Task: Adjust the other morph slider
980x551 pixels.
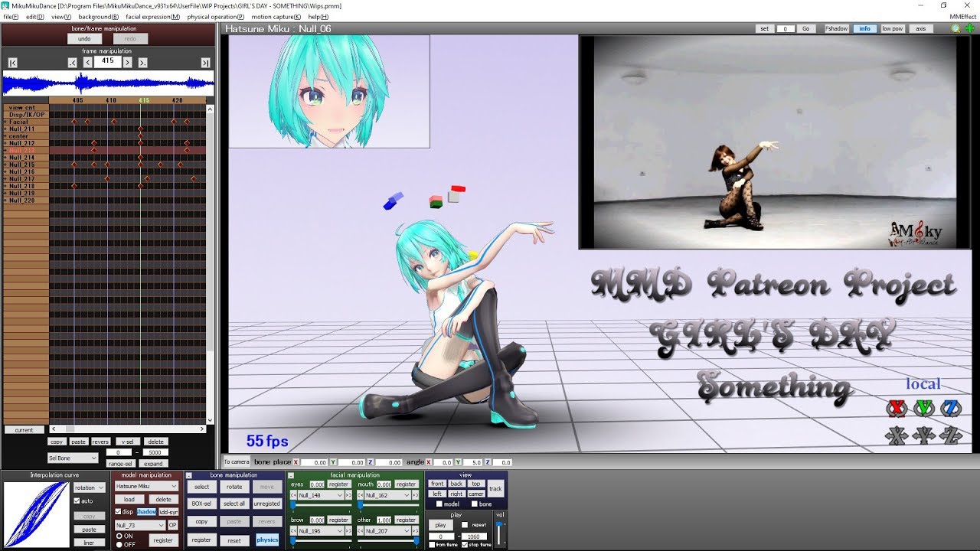Action: coord(388,540)
